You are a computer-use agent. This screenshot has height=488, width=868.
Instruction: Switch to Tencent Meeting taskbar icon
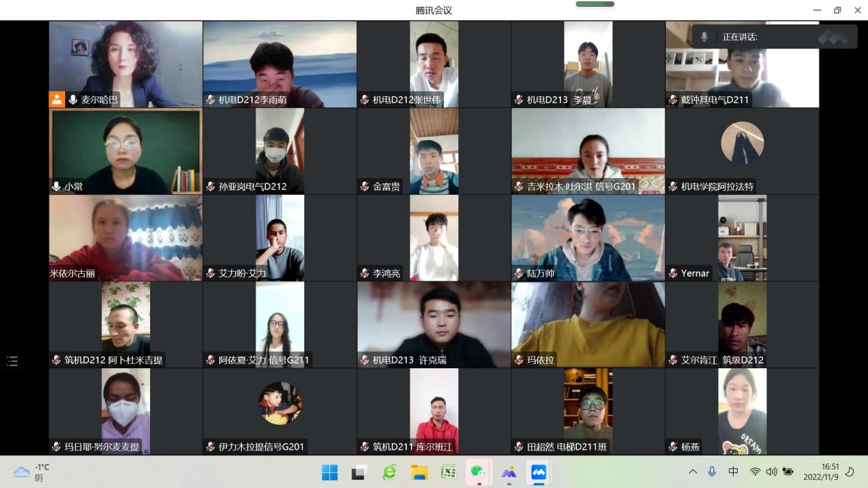tap(538, 472)
